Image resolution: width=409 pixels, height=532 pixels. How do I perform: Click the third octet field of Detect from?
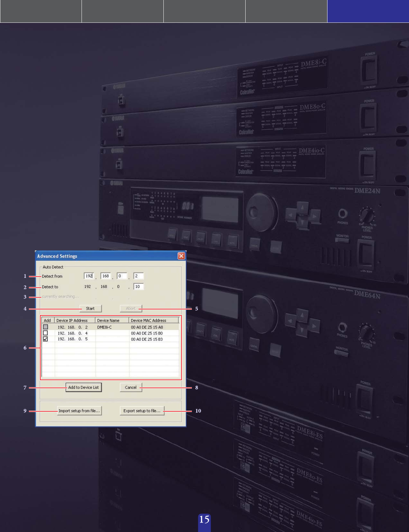pyautogui.click(x=122, y=276)
